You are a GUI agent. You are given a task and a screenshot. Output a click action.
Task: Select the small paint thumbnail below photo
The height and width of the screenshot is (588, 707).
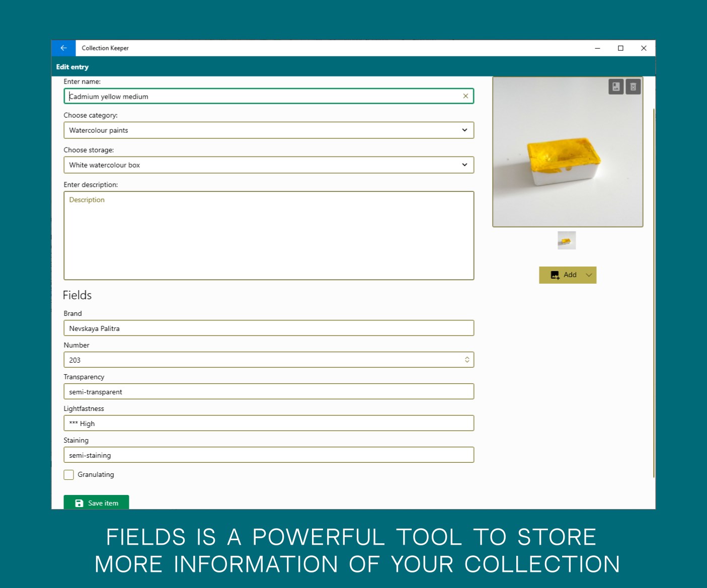pyautogui.click(x=567, y=240)
